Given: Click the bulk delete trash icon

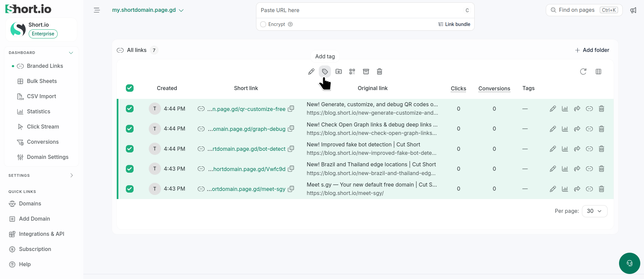Looking at the screenshot, I should pyautogui.click(x=380, y=72).
